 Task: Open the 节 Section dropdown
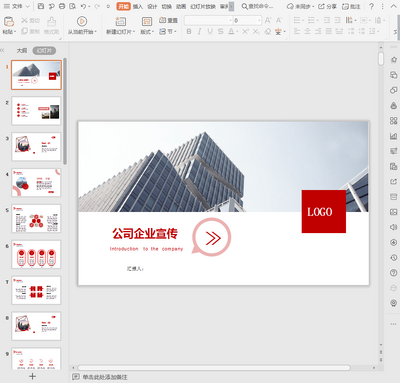pos(168,31)
